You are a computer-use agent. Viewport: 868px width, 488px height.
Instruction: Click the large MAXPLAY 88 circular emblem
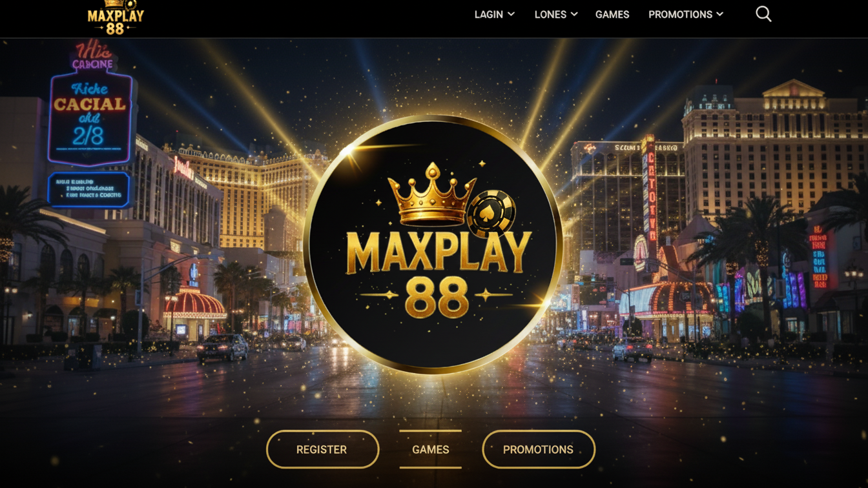click(x=433, y=245)
